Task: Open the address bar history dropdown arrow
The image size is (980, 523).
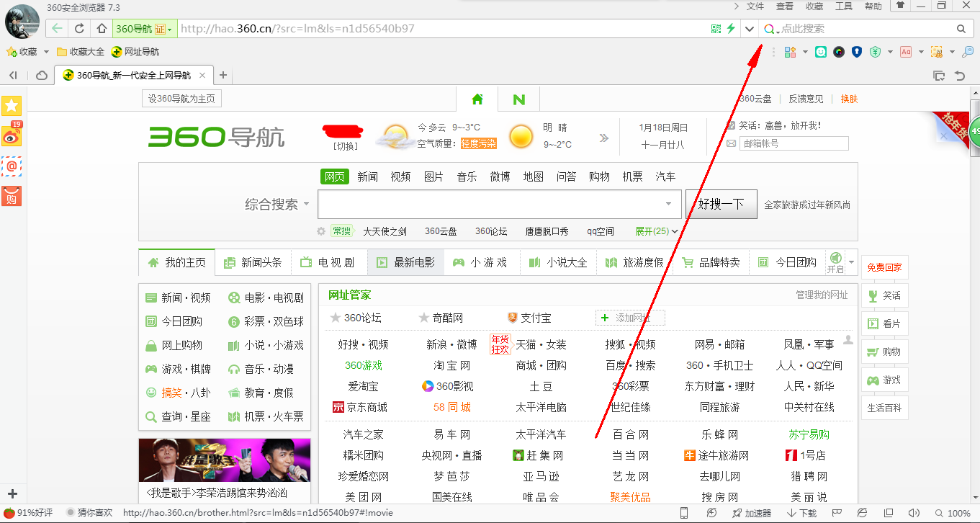Action: [749, 29]
